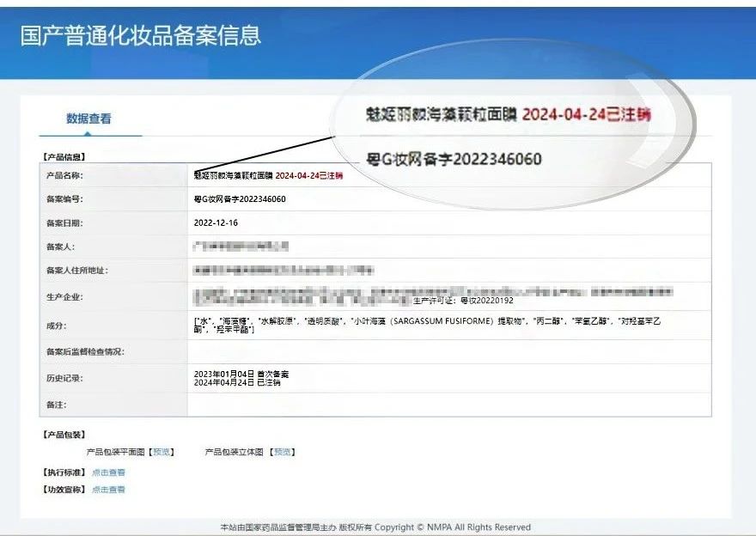Select filing number 粤G妆网备字2022346060 in the table
Viewport: 756px width, 536px height.
click(240, 199)
